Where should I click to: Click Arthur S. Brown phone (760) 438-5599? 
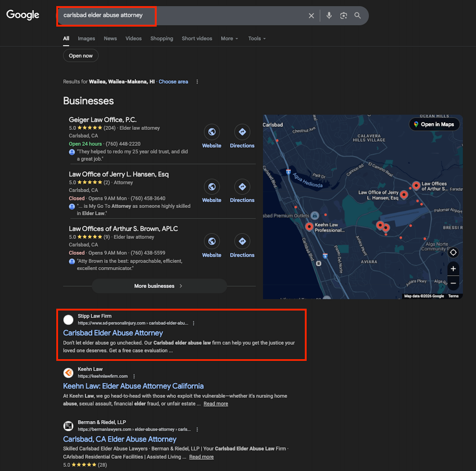[x=148, y=253]
